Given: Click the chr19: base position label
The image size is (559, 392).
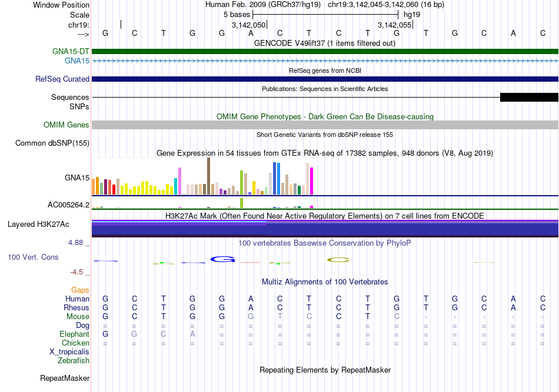Looking at the screenshot, I should 79,25.
